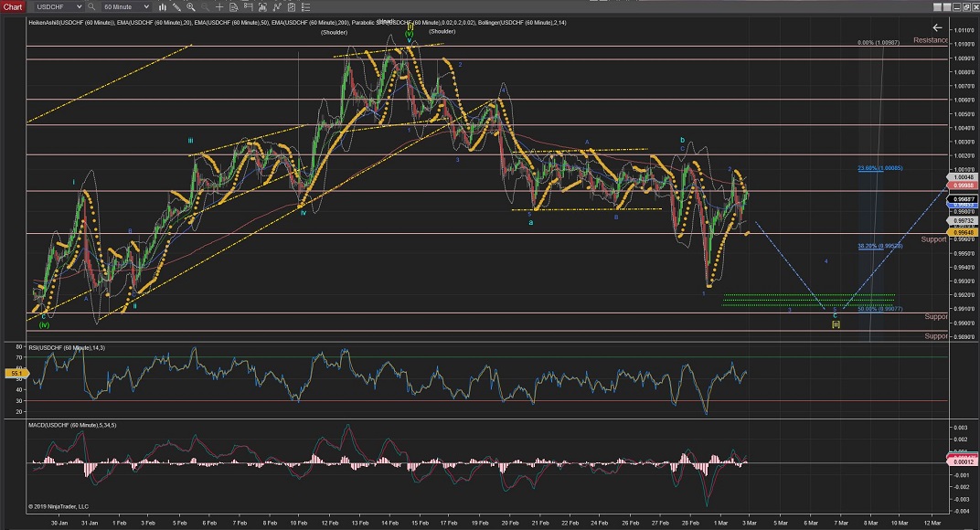Click the 3 Mar date label on time axis
Viewport: 980px width, 530px height.
click(x=750, y=523)
